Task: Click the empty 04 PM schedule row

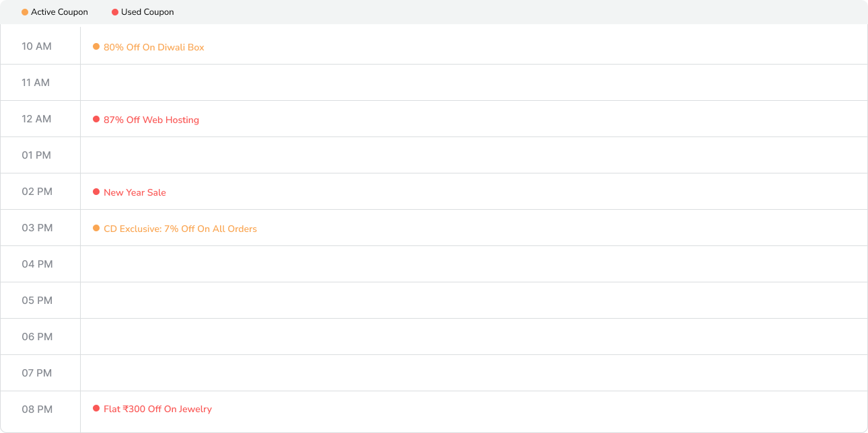Action: (474, 264)
